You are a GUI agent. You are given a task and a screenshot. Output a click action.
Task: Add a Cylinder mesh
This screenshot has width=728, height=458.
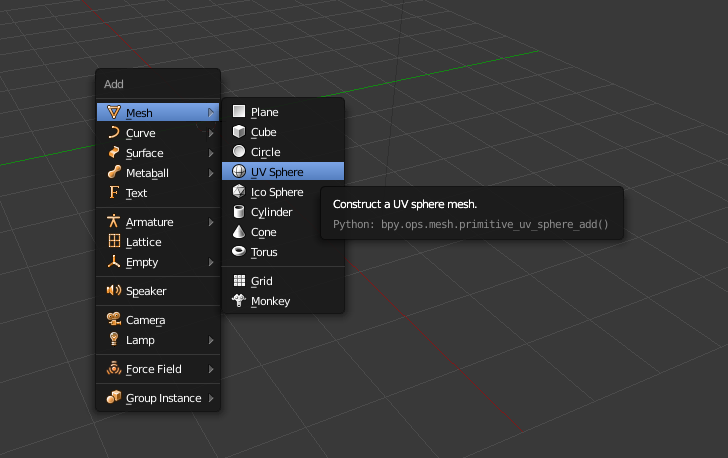283,212
